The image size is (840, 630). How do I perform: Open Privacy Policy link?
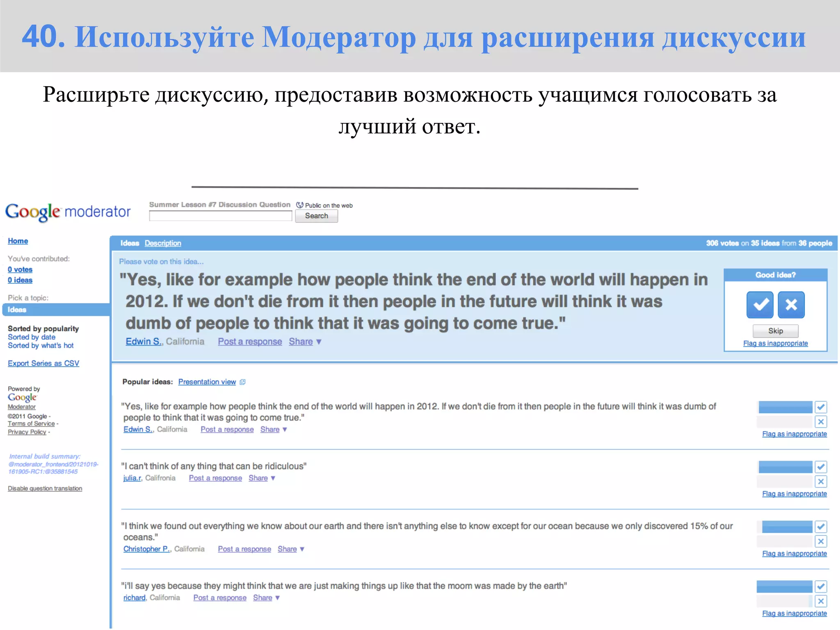point(27,432)
